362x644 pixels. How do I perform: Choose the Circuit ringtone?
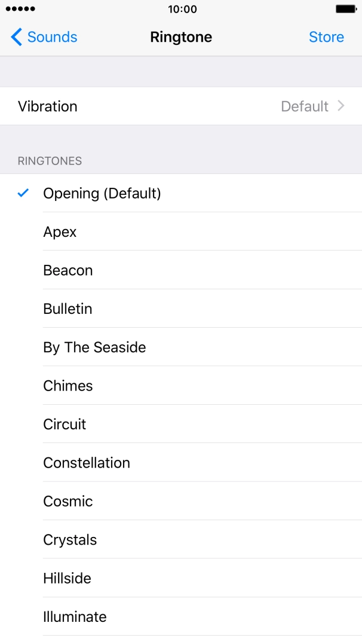pos(64,425)
